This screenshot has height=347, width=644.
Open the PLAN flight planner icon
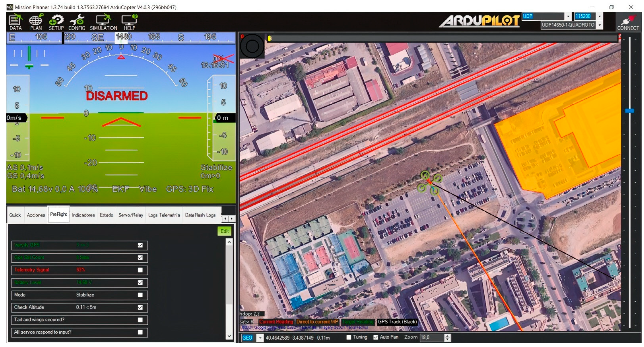[x=36, y=22]
